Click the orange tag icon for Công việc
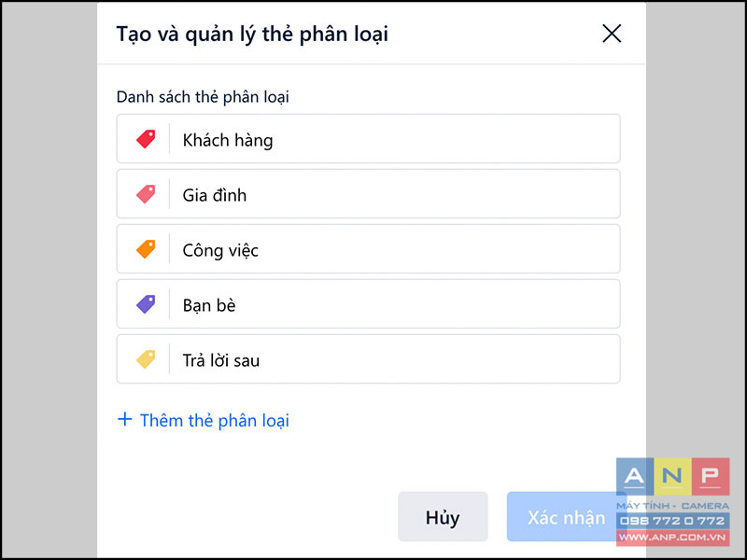747x560 pixels. [146, 249]
